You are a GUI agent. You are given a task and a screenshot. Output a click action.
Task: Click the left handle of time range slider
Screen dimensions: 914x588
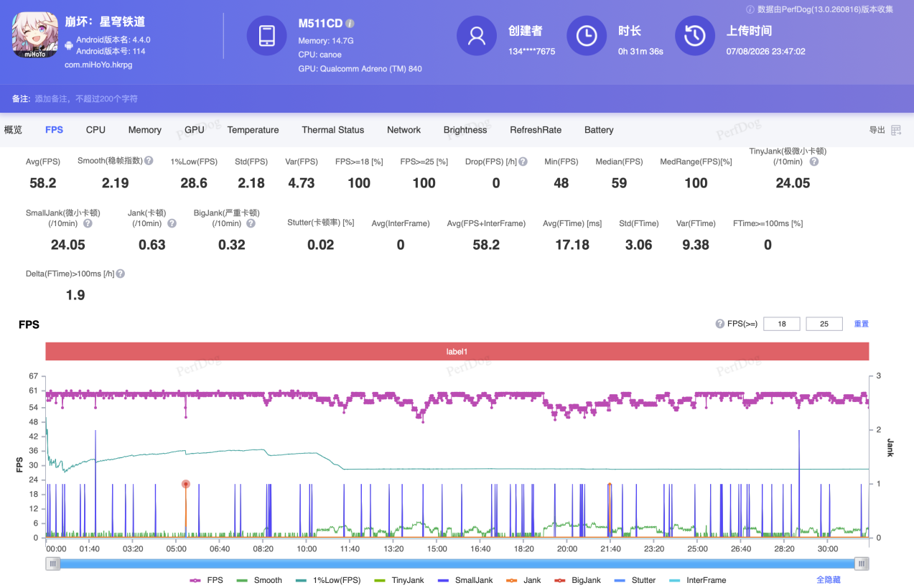(53, 564)
